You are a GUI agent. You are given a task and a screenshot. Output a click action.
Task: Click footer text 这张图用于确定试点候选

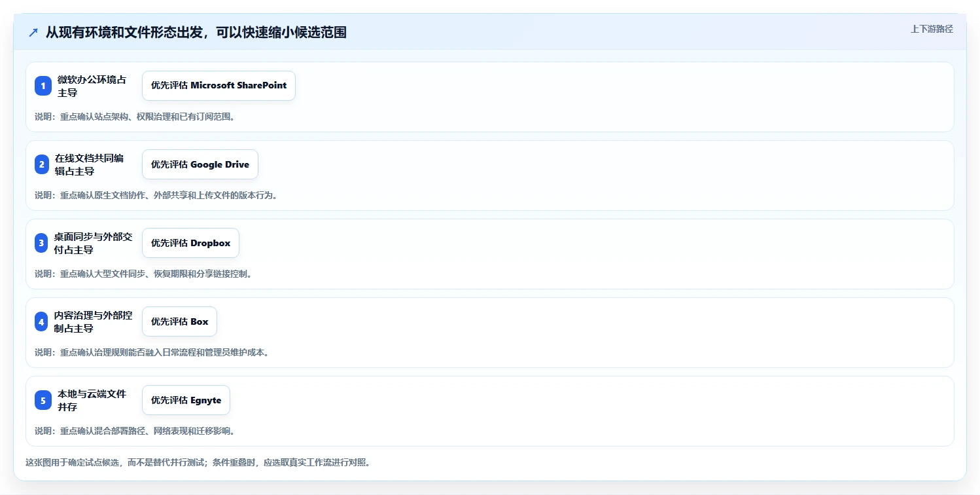pyautogui.click(x=200, y=462)
